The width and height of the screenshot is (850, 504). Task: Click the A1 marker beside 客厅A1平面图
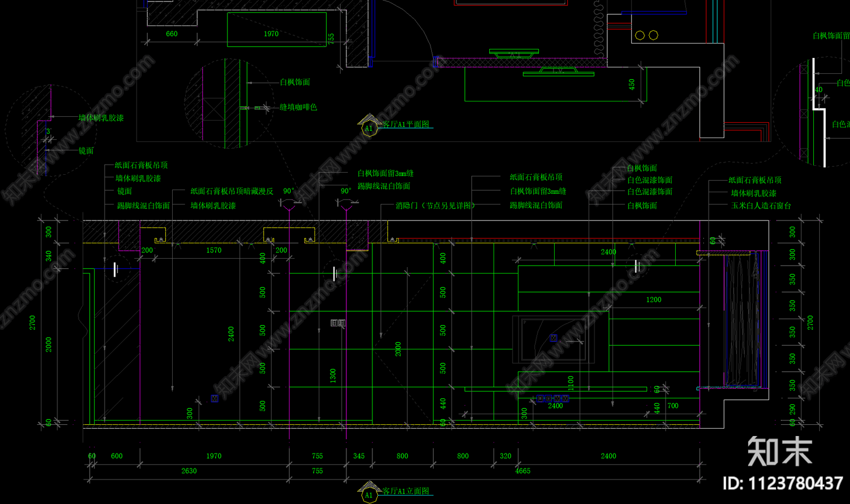pyautogui.click(x=369, y=129)
